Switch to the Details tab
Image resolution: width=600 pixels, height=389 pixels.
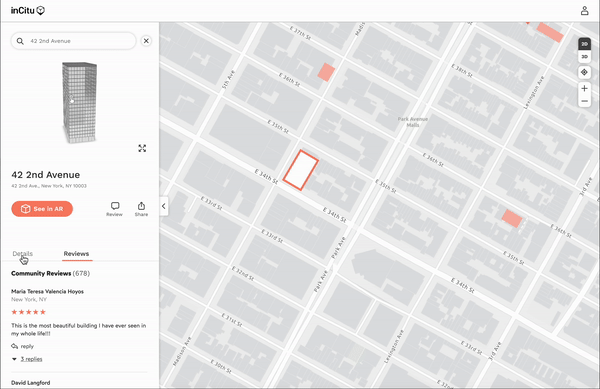(x=23, y=254)
